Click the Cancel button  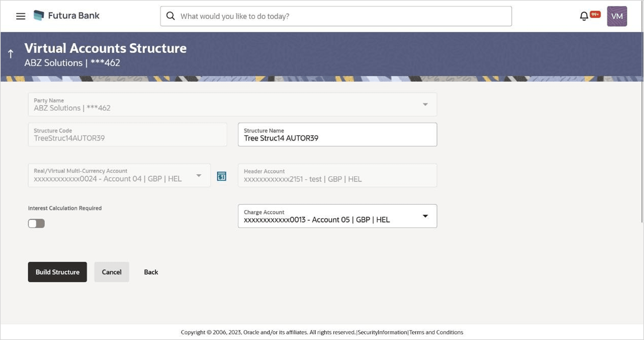point(112,272)
